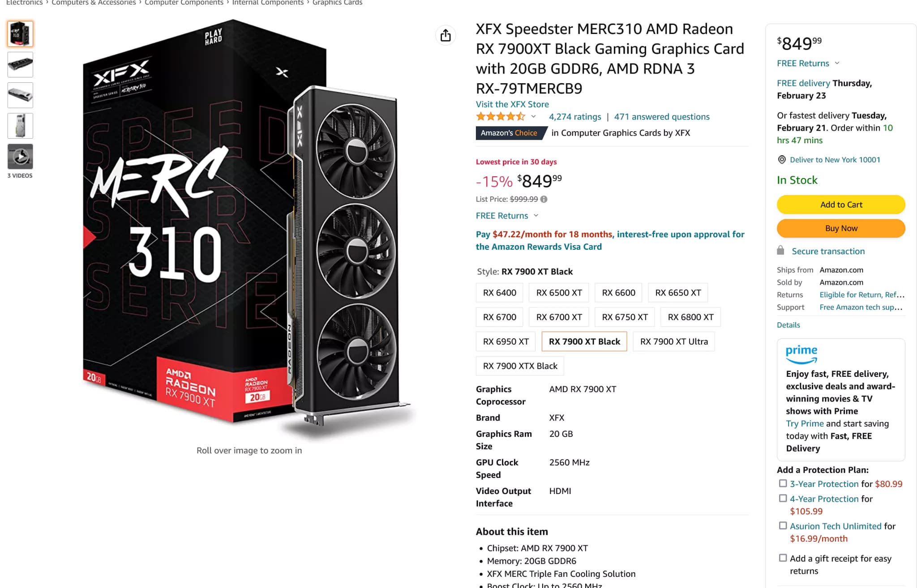Image resolution: width=917 pixels, height=588 pixels.
Task: Click the secure transaction lock icon
Action: click(x=780, y=251)
